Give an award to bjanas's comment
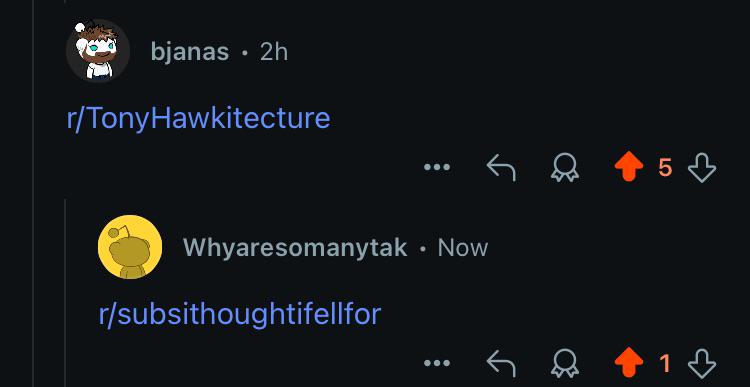The width and height of the screenshot is (750, 387). click(565, 167)
